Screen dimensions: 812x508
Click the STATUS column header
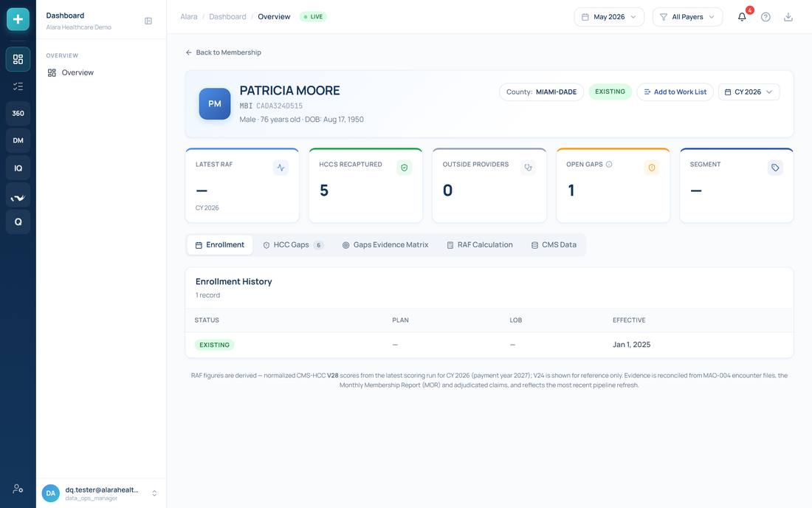[207, 320]
